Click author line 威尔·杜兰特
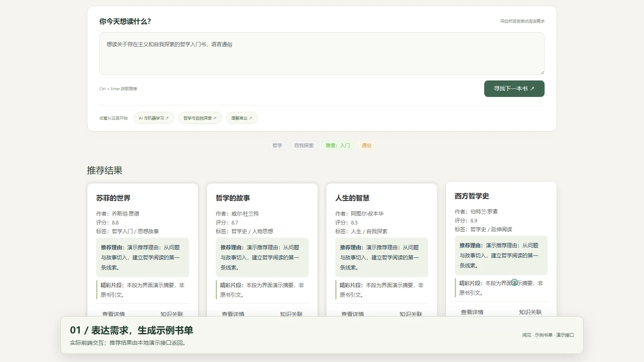Viewport: 644px width, 362px height. click(x=237, y=214)
